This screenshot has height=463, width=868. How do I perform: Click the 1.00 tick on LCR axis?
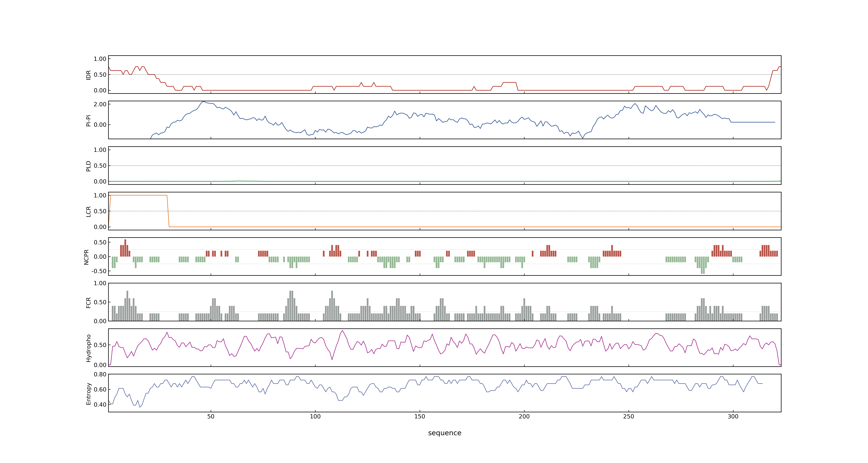coord(100,195)
